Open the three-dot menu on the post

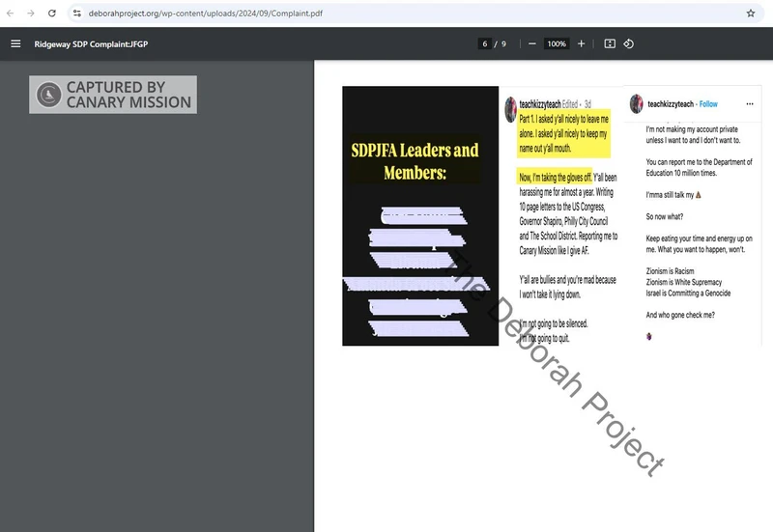pos(749,104)
